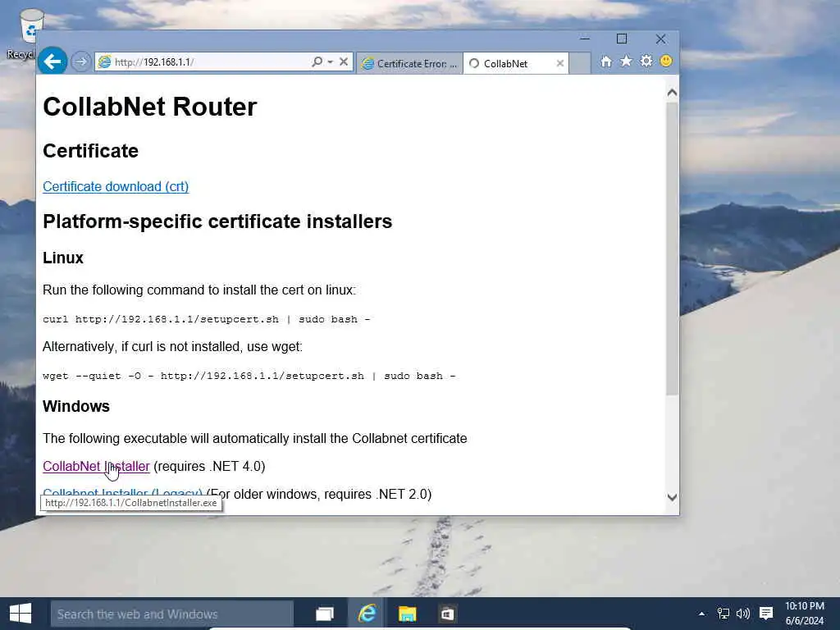The height and width of the screenshot is (630, 840).
Task: Minimize the Internet Explorer window
Action: pyautogui.click(x=585, y=39)
